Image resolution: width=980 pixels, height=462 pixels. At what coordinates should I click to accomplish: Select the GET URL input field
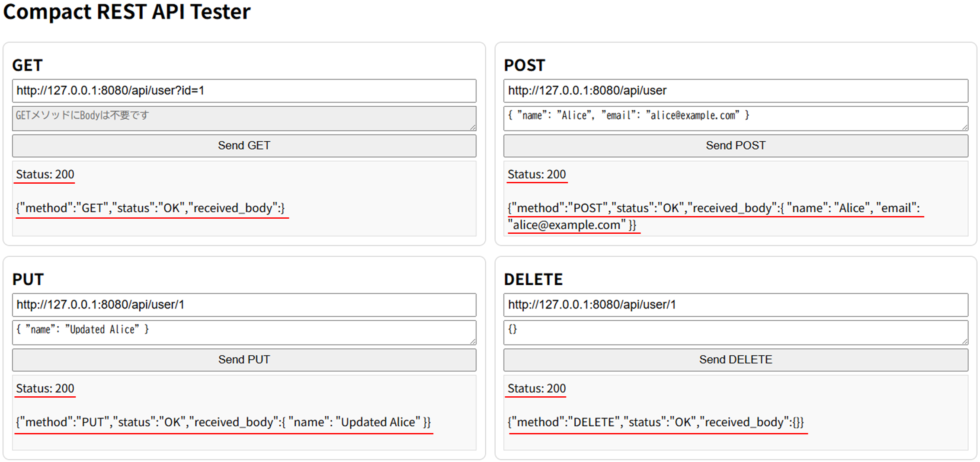click(x=243, y=91)
